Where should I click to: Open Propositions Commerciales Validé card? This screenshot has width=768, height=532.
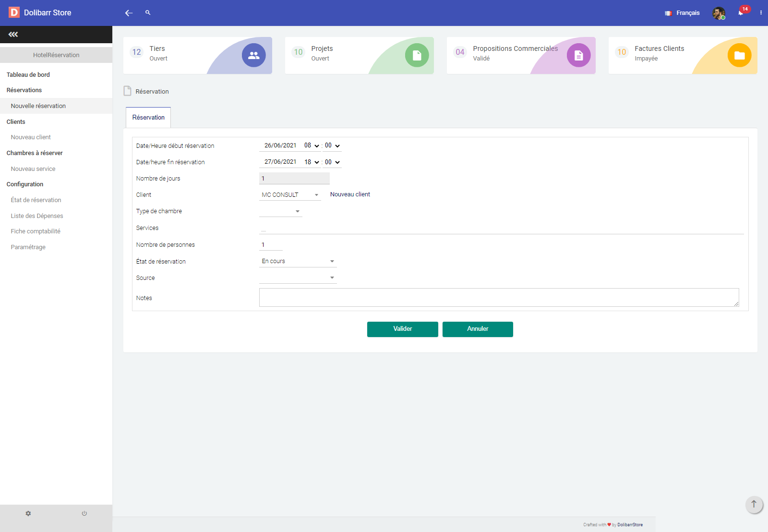click(x=521, y=56)
